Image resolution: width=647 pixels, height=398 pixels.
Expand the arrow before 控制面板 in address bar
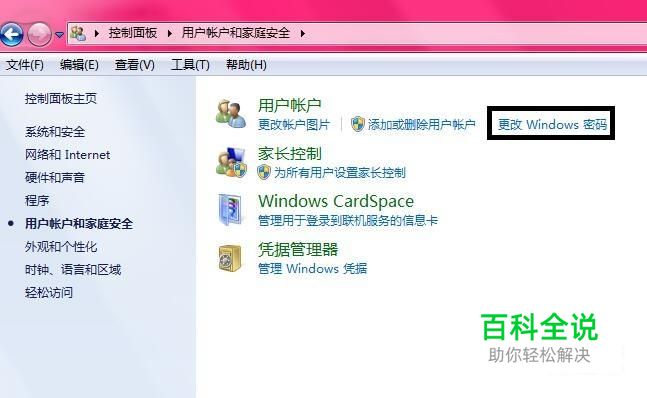coord(97,33)
